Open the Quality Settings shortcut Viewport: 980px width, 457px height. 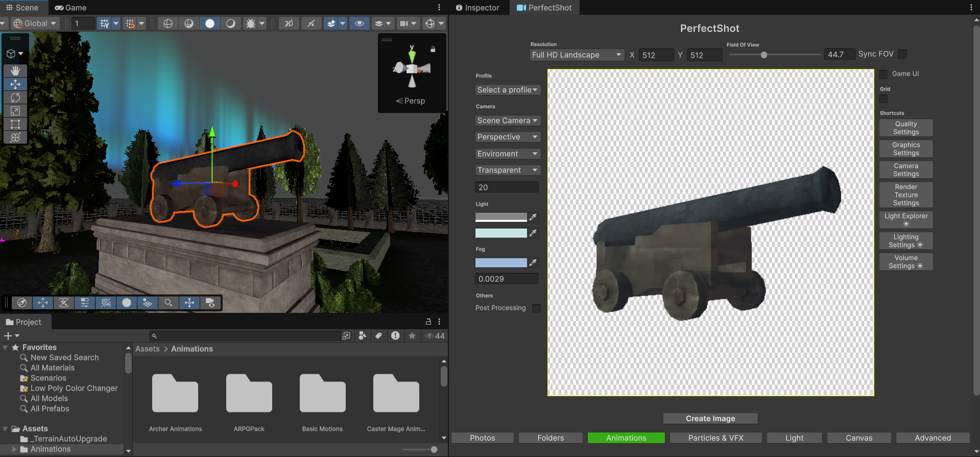[x=905, y=128]
